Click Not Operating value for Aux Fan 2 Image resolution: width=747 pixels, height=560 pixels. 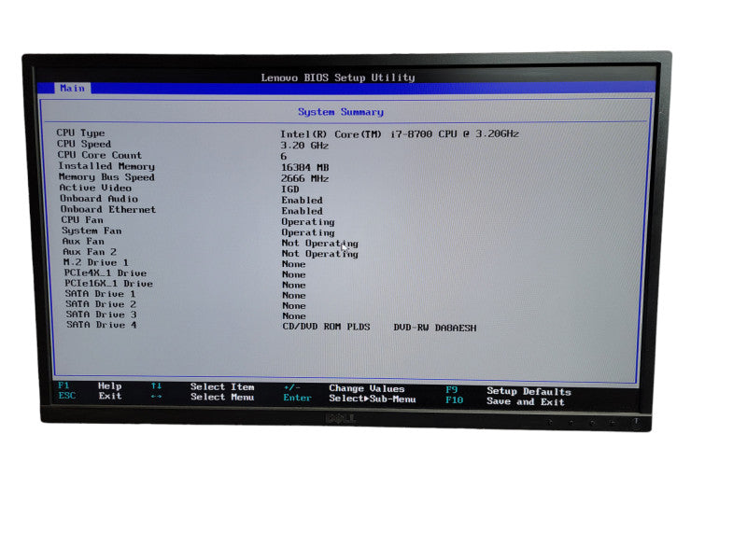[319, 254]
